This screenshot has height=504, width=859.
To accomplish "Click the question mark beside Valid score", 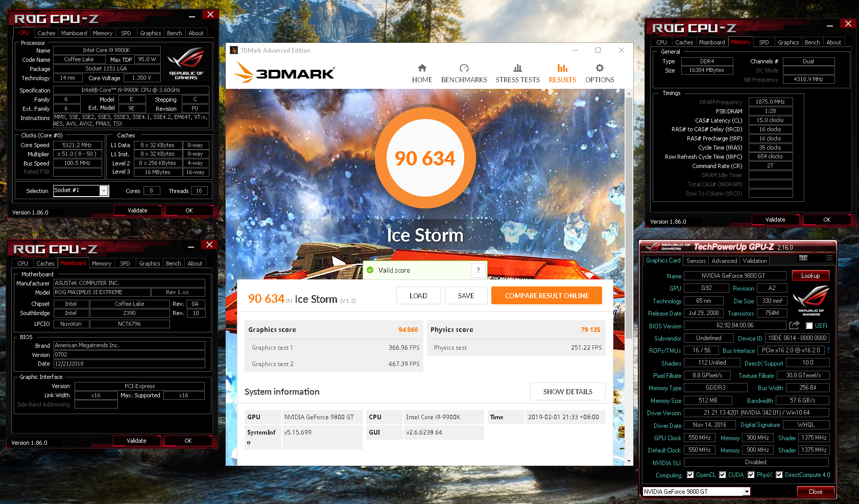I will coord(478,270).
